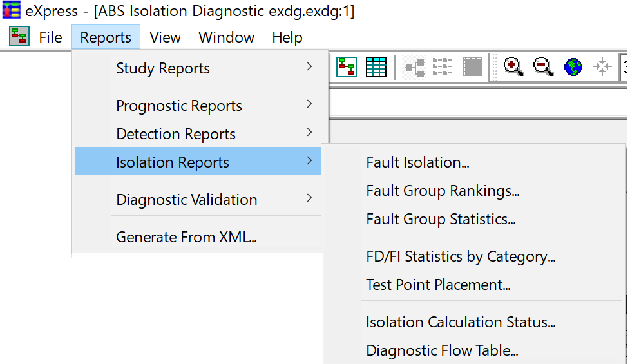This screenshot has width=630, height=364.
Task: Click the grayed solid panel toolbar icon
Action: (x=472, y=67)
